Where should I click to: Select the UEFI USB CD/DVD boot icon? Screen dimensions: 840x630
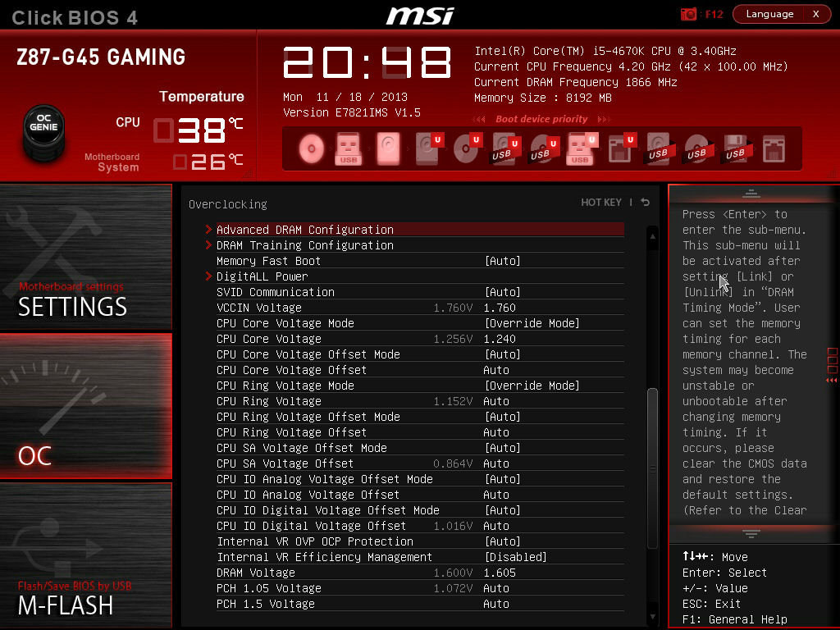click(544, 148)
